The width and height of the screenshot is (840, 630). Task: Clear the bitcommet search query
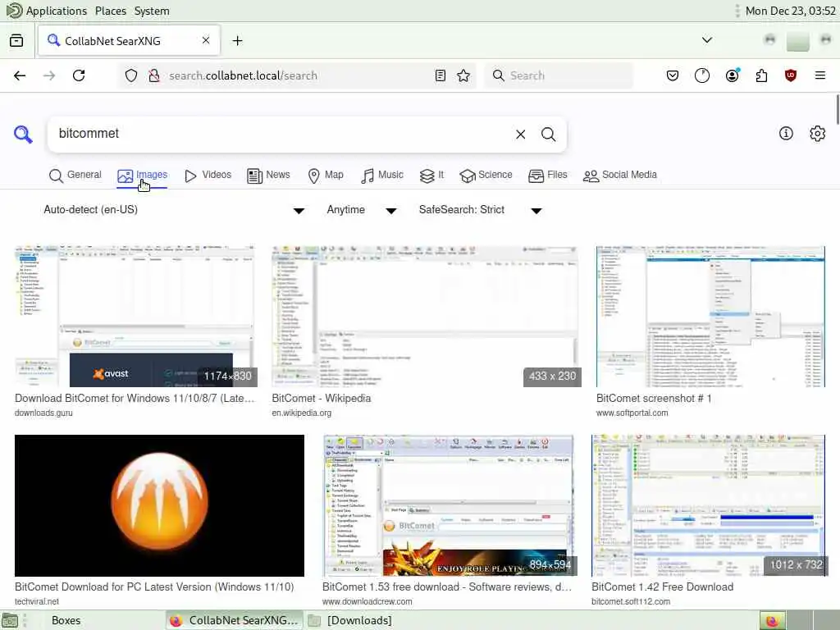point(520,135)
